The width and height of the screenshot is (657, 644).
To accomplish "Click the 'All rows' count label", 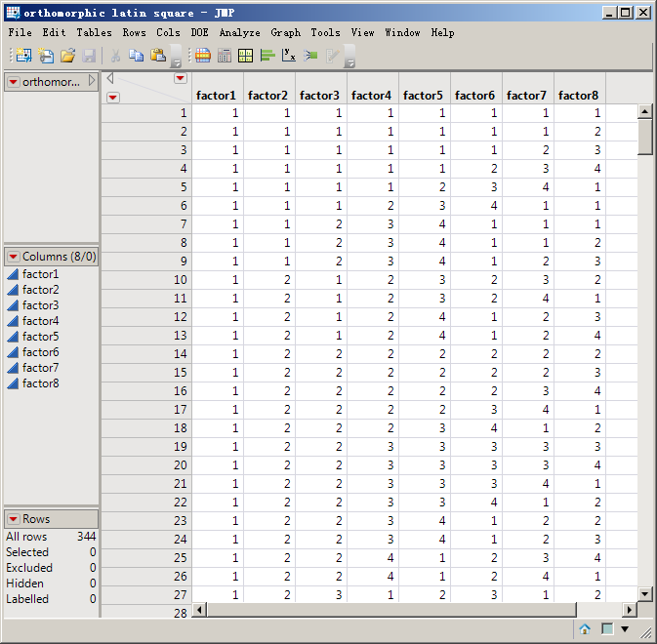I will (26, 537).
